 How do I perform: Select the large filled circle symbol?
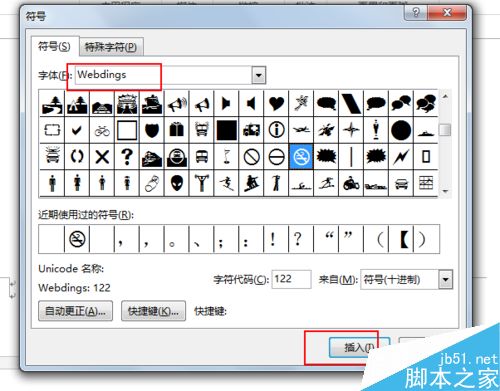401,130
